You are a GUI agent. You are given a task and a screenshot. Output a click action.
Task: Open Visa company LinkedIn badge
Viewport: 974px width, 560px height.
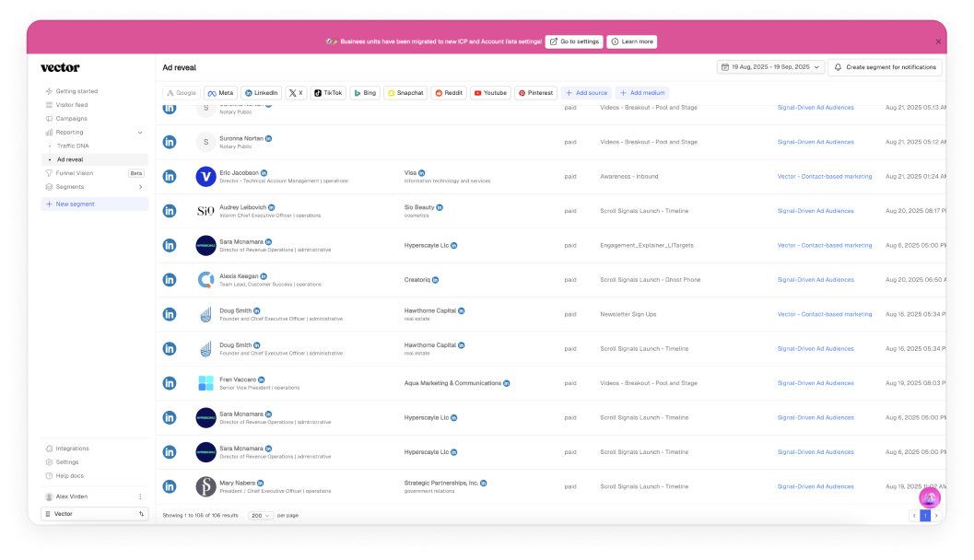pos(422,173)
